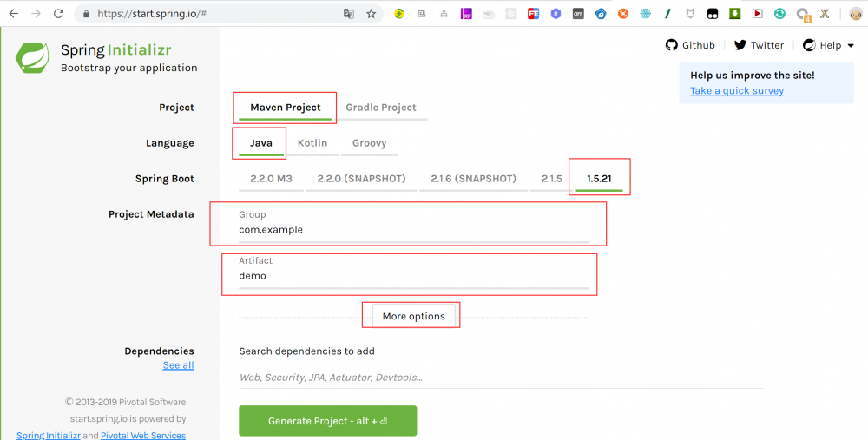
Task: Open the Chrome profile avatar
Action: pyautogui.click(x=857, y=14)
